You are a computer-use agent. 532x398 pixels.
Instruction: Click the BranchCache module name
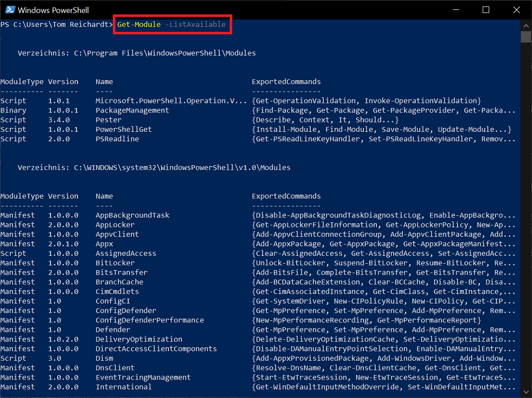click(x=119, y=282)
